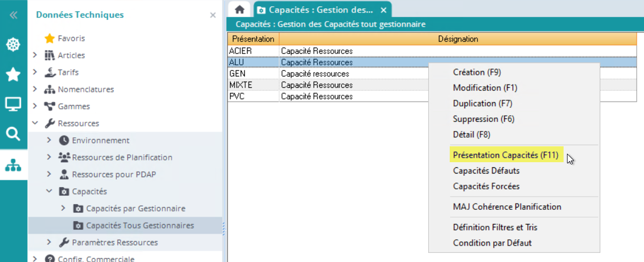Close the Capacités tab
The image size is (644, 262).
tap(383, 10)
